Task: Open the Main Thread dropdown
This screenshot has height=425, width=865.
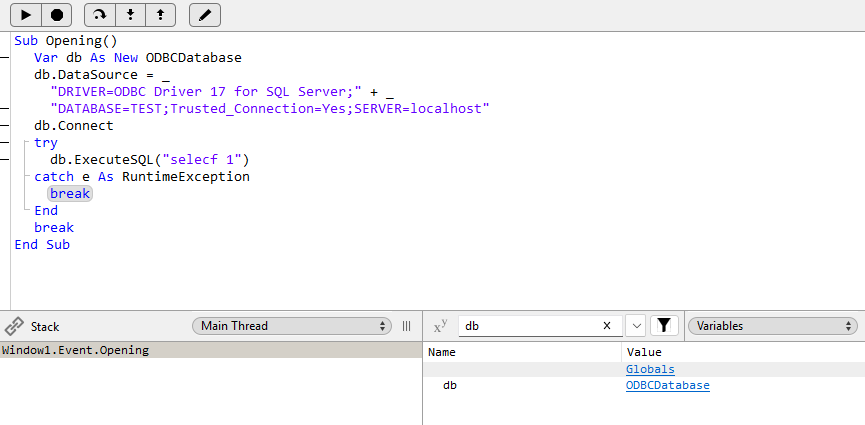Action: pyautogui.click(x=291, y=326)
